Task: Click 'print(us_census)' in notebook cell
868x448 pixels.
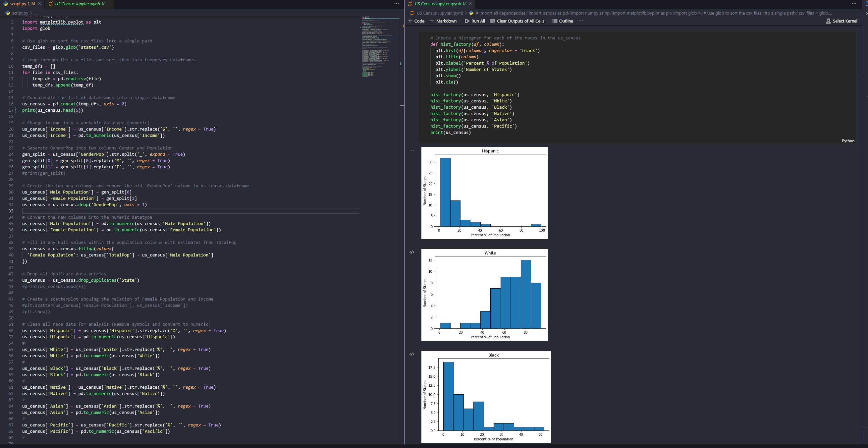Action: pos(451,133)
